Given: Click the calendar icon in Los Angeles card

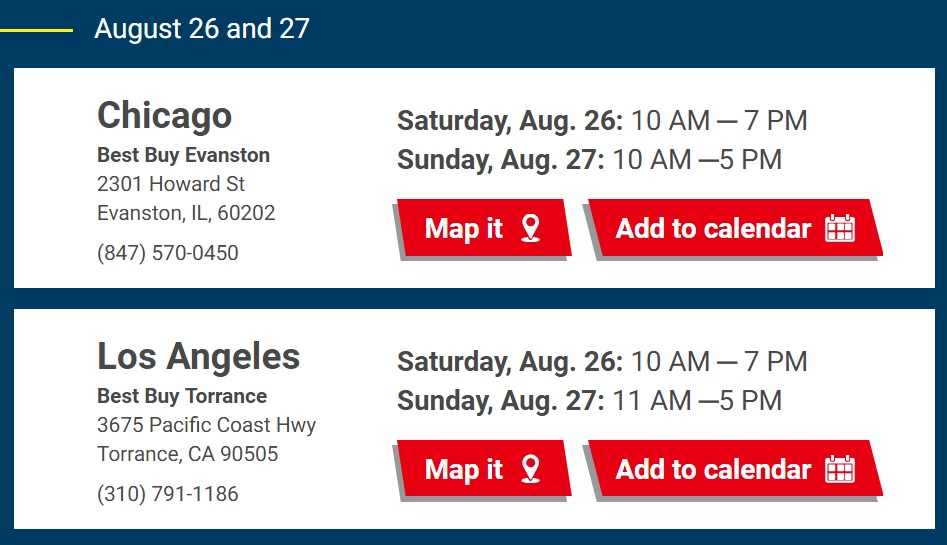Looking at the screenshot, I should point(839,469).
